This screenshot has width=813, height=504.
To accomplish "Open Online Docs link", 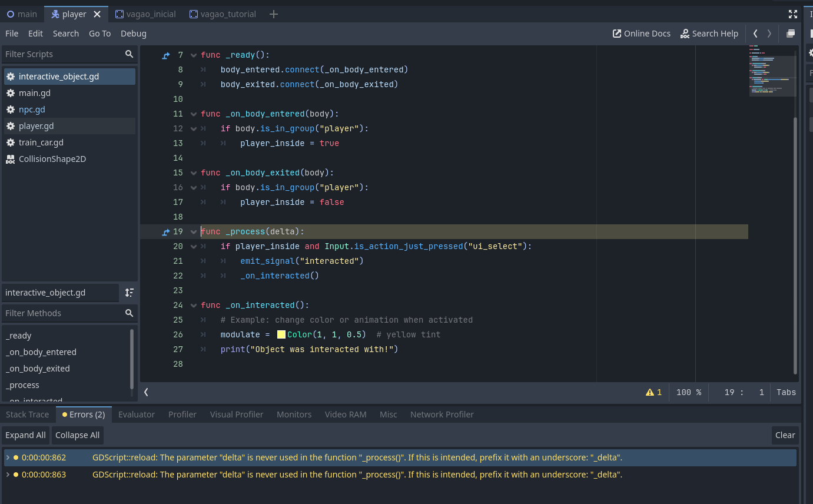I will 641,34.
